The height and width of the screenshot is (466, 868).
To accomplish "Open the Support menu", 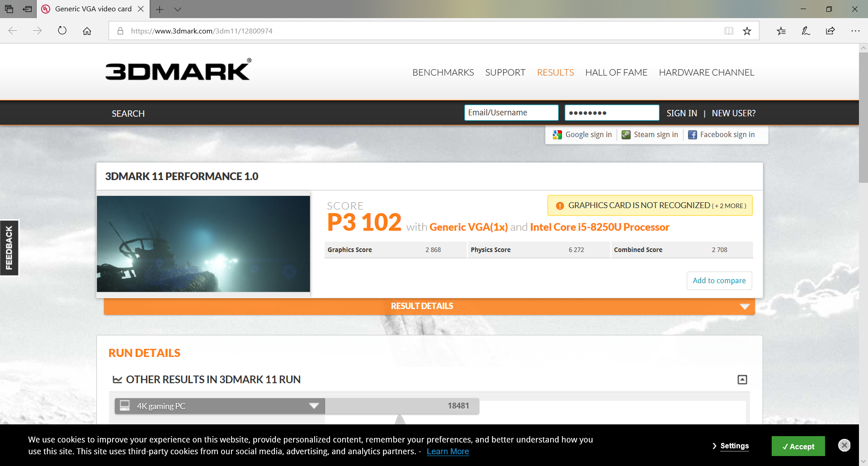I will click(x=505, y=72).
